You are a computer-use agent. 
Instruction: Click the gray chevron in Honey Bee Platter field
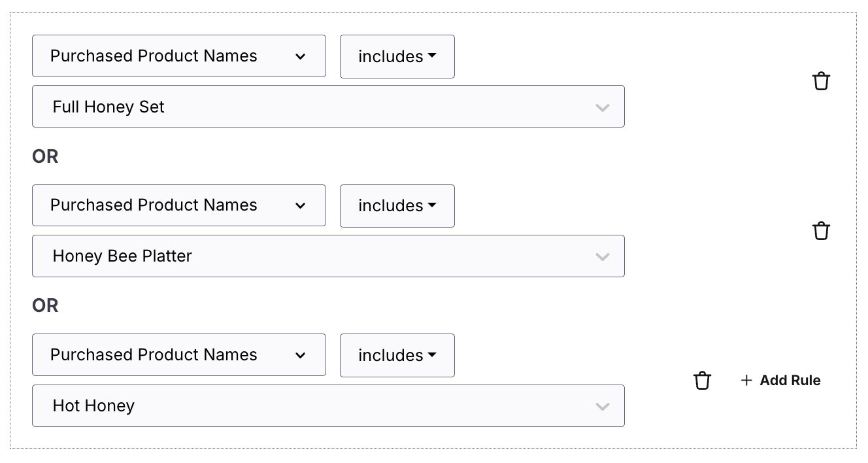coord(603,256)
